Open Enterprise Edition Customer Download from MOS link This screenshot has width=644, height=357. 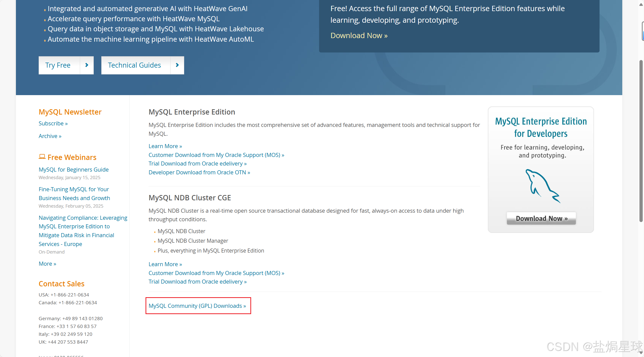(x=216, y=155)
